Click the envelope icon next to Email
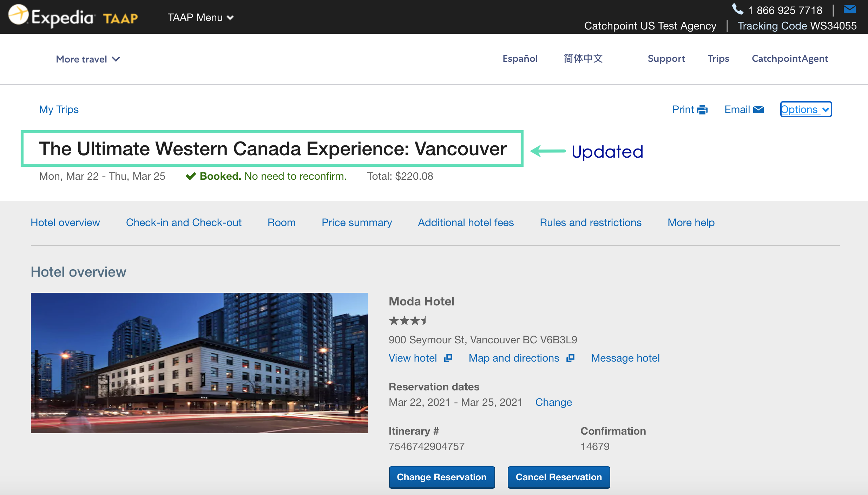Viewport: 868px width, 495px height. [x=758, y=110]
